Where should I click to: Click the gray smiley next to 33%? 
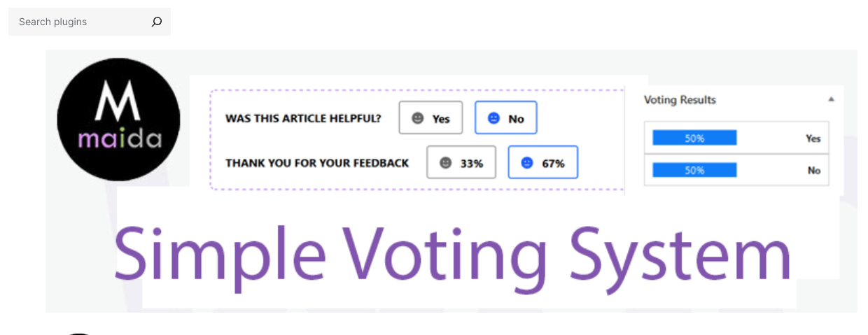click(x=445, y=163)
